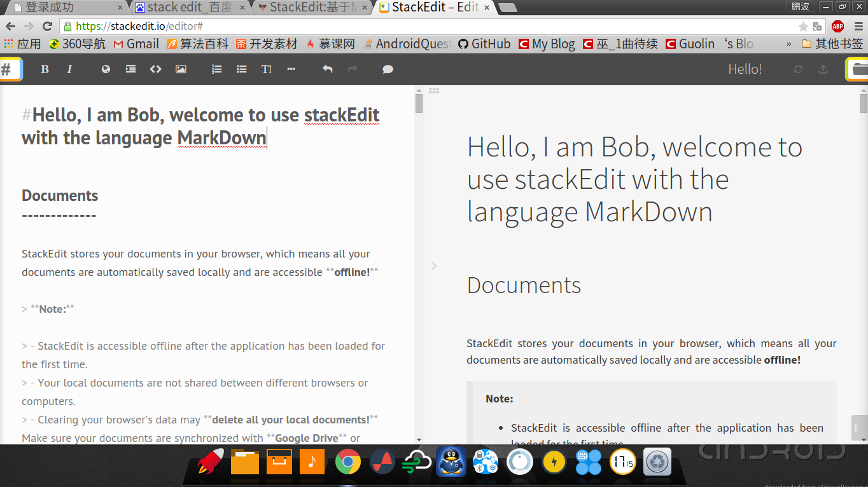Insert horizontal rule with dots icon
Viewport: 868px width, 487px height.
pos(291,69)
